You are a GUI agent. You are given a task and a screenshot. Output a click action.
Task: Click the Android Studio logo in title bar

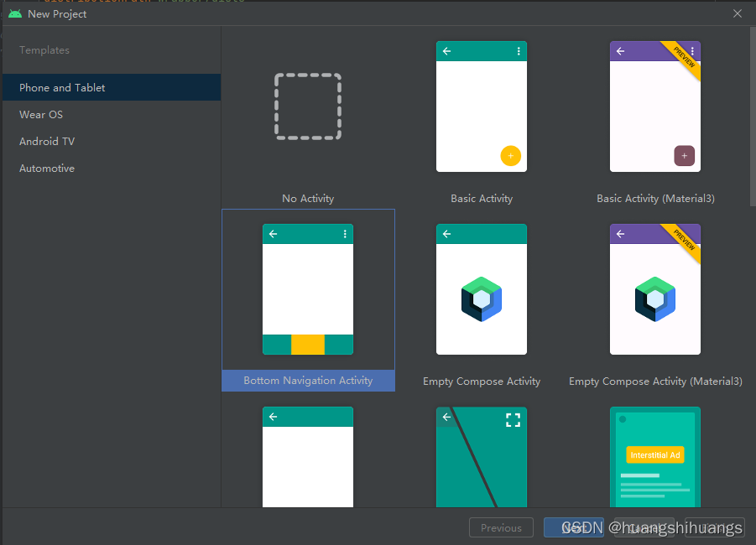pyautogui.click(x=14, y=13)
